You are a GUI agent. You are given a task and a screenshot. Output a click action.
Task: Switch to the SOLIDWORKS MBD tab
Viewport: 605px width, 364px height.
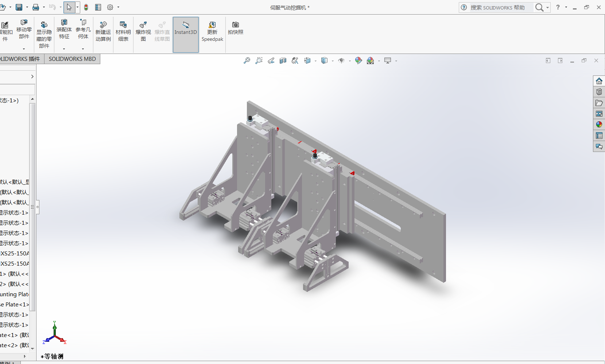pyautogui.click(x=72, y=59)
